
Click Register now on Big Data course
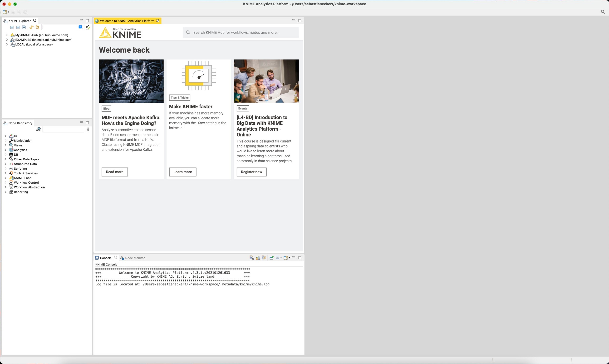click(251, 172)
